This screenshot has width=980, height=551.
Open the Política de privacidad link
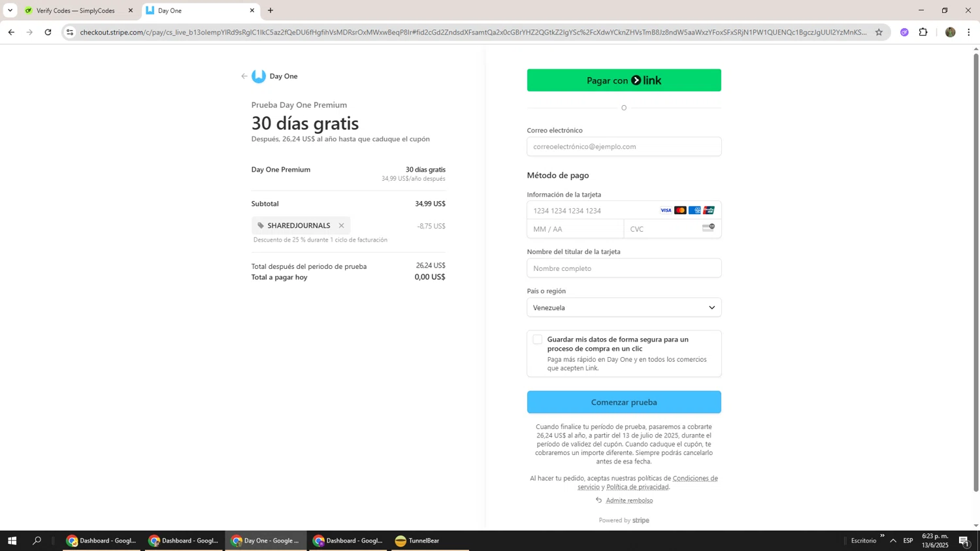click(x=638, y=487)
